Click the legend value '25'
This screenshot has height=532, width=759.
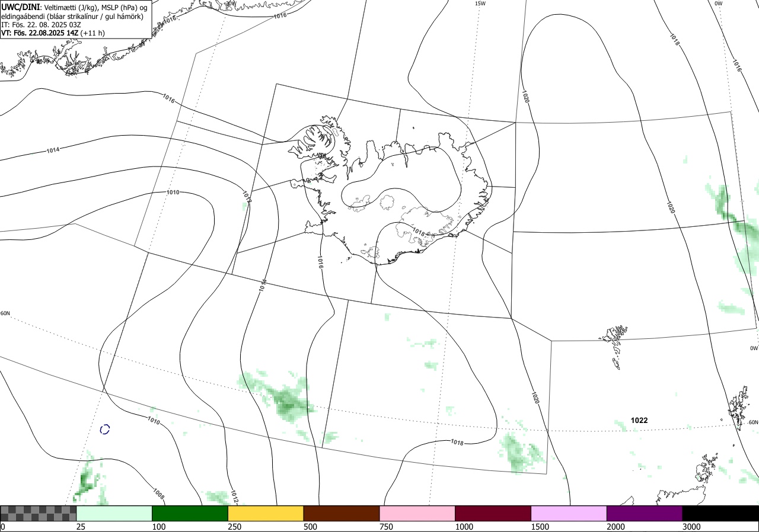point(81,527)
